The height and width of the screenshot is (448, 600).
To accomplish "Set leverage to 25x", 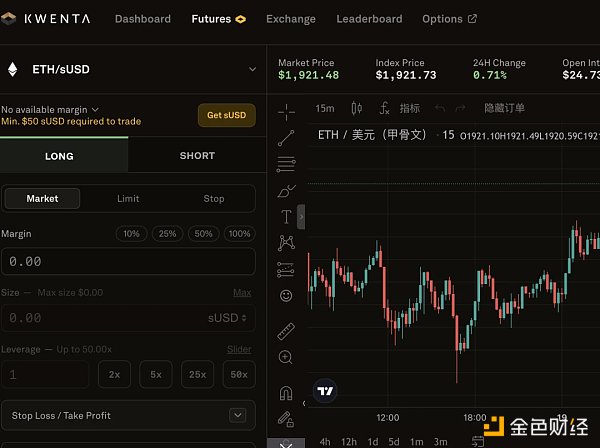I will tap(197, 375).
